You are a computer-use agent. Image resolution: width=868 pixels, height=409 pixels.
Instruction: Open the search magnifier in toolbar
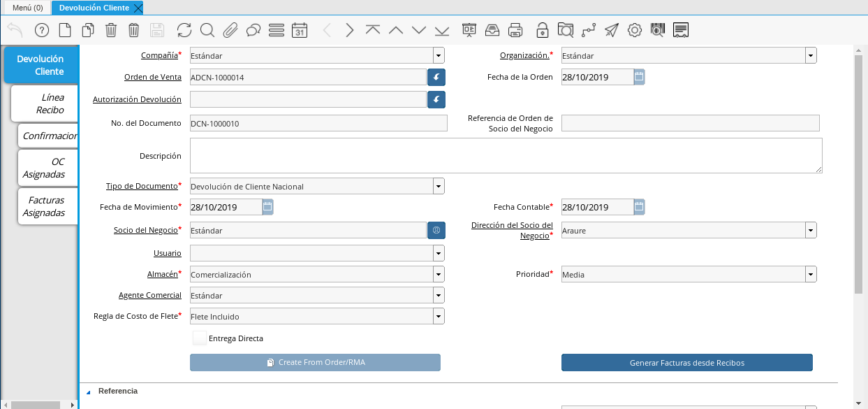[x=207, y=30]
